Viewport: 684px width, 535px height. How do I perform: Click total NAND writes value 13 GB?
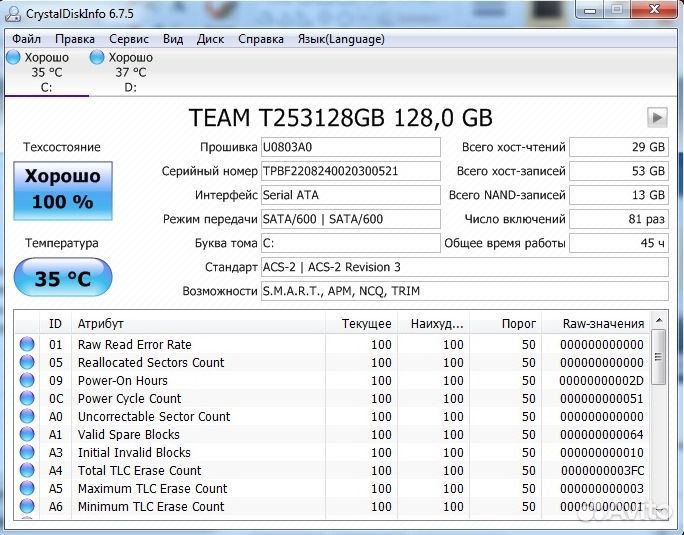(619, 195)
